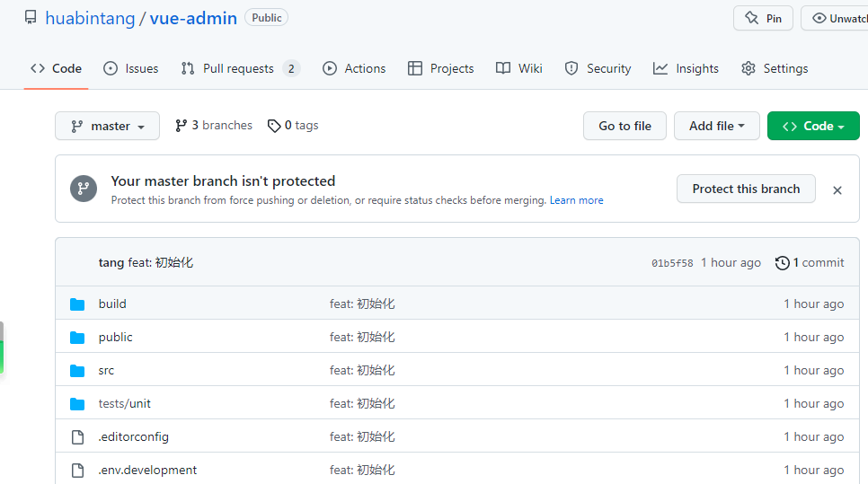Open the green Code dropdown button

tap(813, 126)
